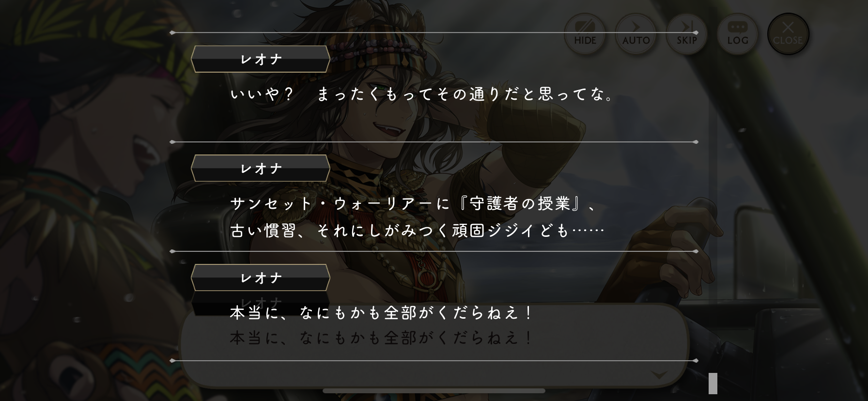Viewport: 868px width, 401px height.
Task: Click the dimmed レオナ name tag behind the log
Action: (x=261, y=303)
